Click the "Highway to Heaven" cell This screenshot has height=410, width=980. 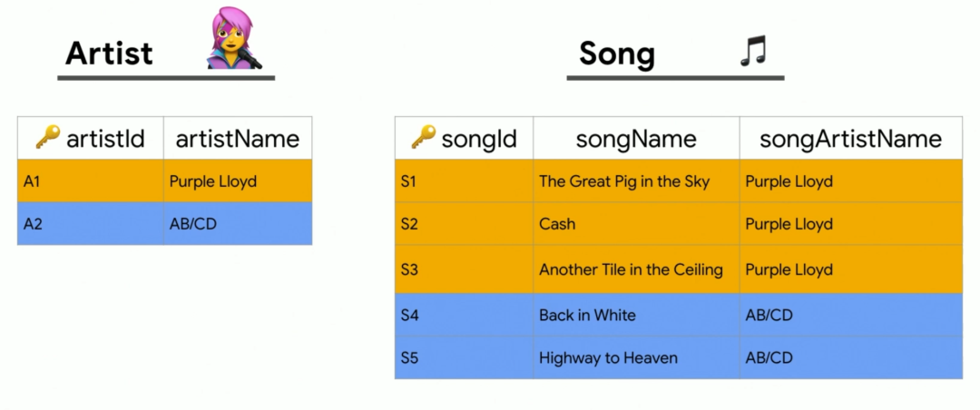tap(608, 357)
